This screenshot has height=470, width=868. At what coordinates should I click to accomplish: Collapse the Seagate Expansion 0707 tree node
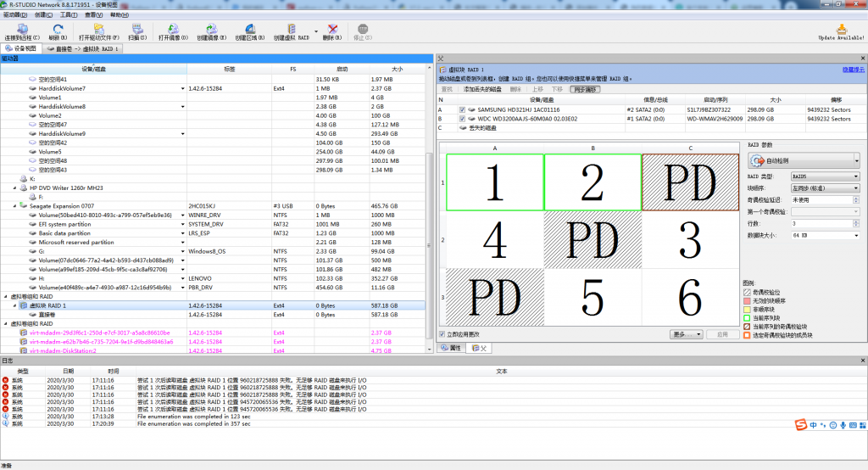coord(15,205)
